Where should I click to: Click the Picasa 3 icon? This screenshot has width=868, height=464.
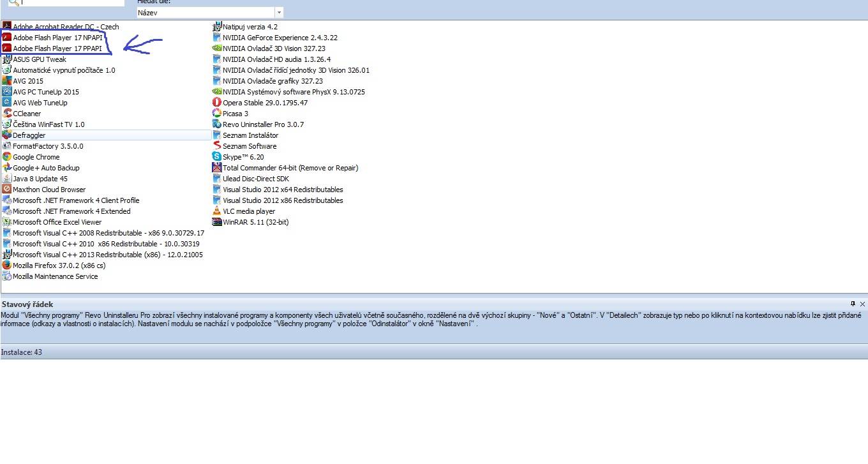[x=217, y=114]
